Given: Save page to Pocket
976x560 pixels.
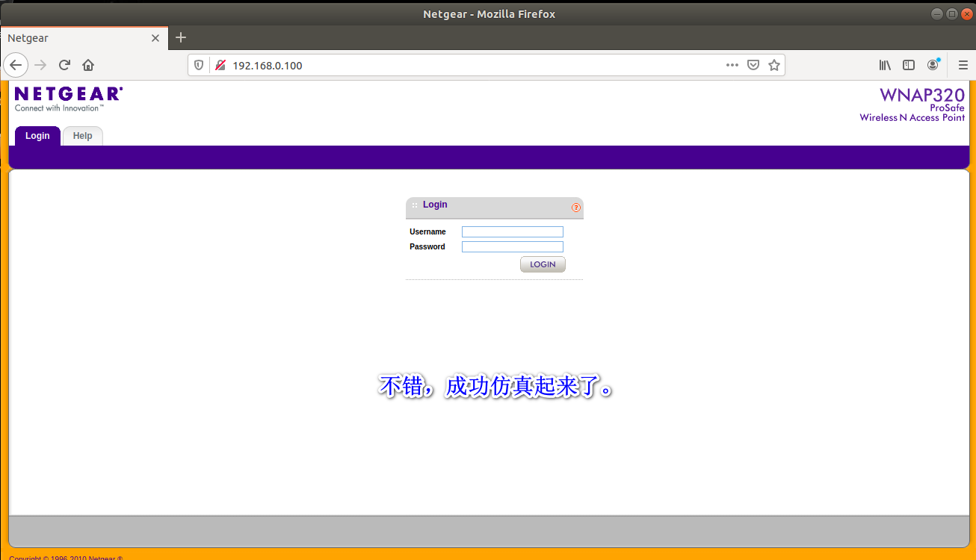Looking at the screenshot, I should [753, 65].
